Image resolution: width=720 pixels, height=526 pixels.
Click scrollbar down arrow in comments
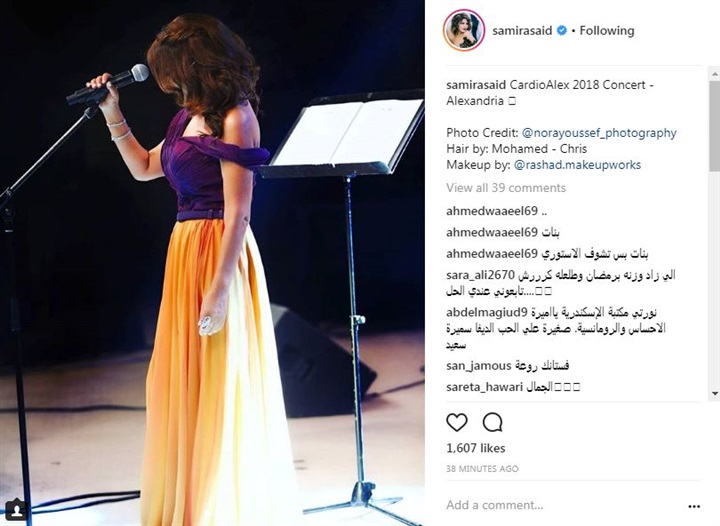714,393
